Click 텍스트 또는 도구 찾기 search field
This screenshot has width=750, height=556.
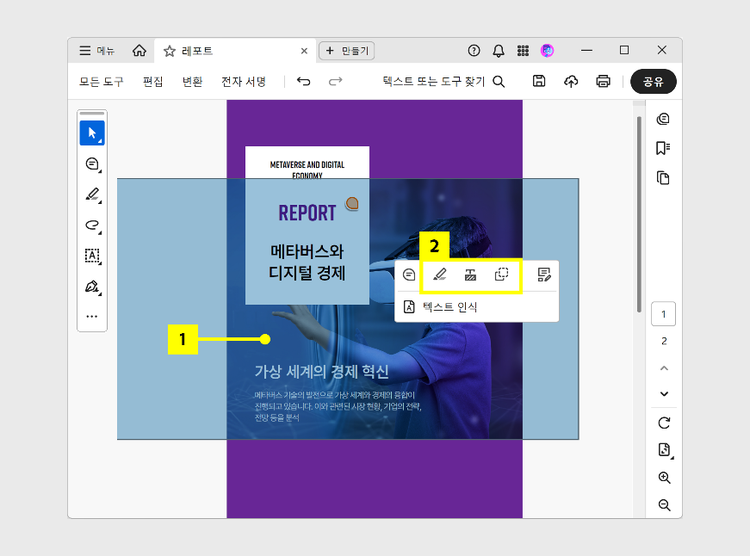click(443, 81)
